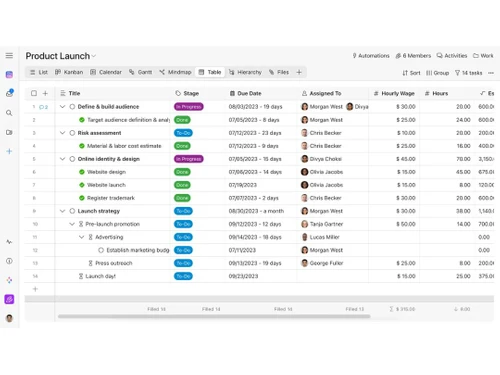Mark Risk assessment status circle complete
The width and height of the screenshot is (500, 375).
(72, 133)
